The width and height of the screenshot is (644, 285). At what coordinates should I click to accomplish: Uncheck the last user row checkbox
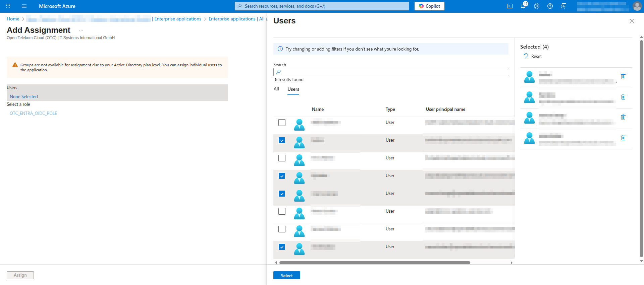pyautogui.click(x=282, y=247)
